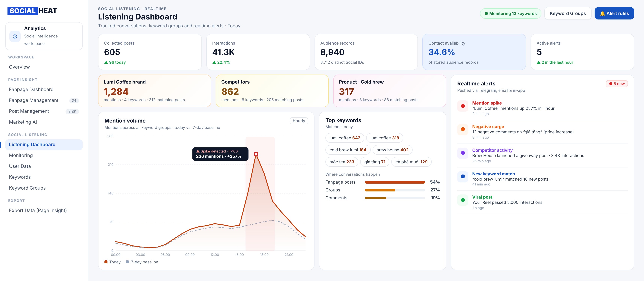Select the giá tăng 71 chip
The height and width of the screenshot is (281, 644).
click(x=375, y=162)
